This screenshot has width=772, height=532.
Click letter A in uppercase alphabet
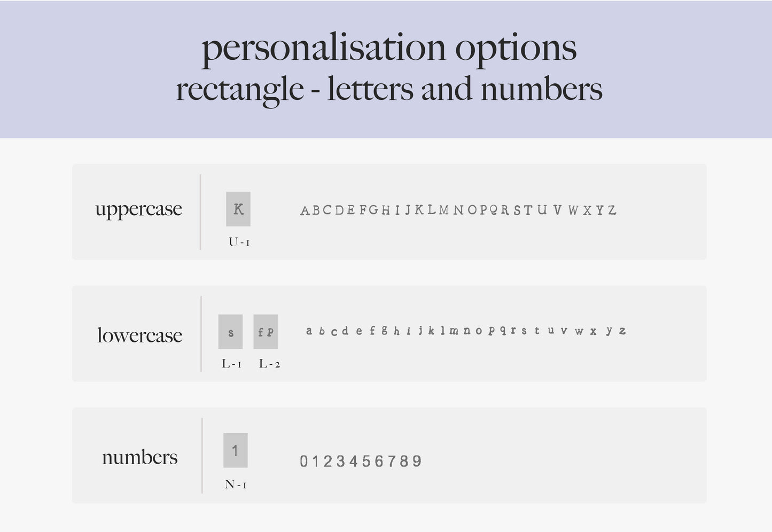(x=305, y=210)
